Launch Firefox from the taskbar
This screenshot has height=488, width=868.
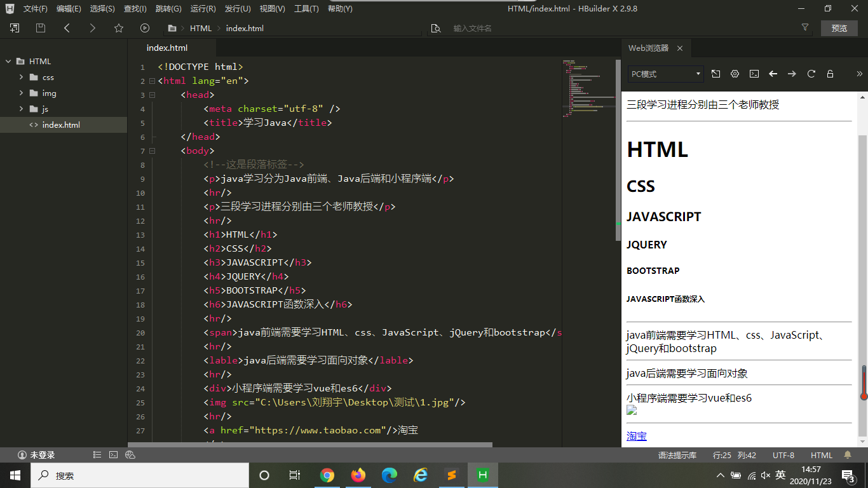click(x=358, y=475)
